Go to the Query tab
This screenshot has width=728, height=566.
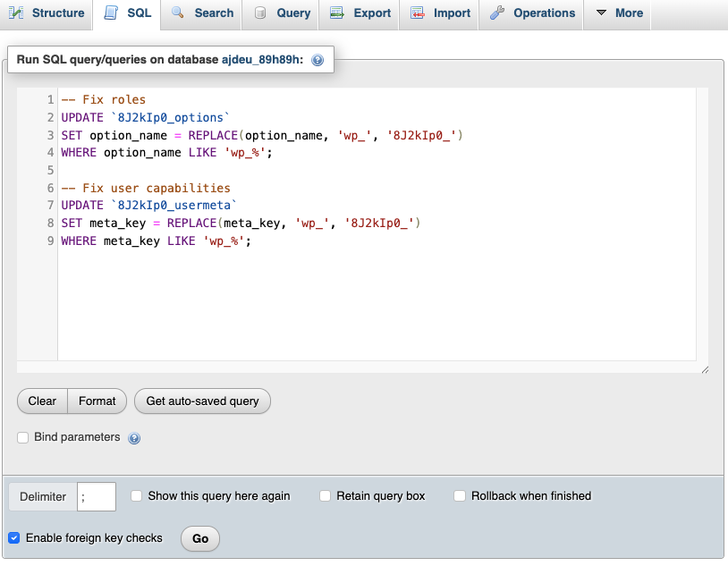(281, 13)
